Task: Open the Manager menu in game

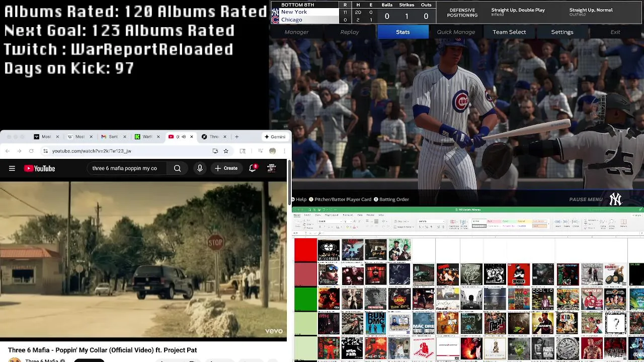Action: point(296,32)
